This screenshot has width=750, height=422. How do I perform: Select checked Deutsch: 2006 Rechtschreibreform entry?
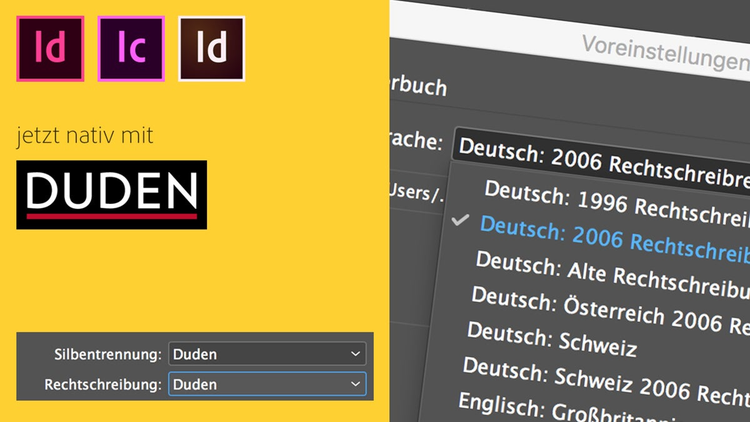tap(614, 238)
